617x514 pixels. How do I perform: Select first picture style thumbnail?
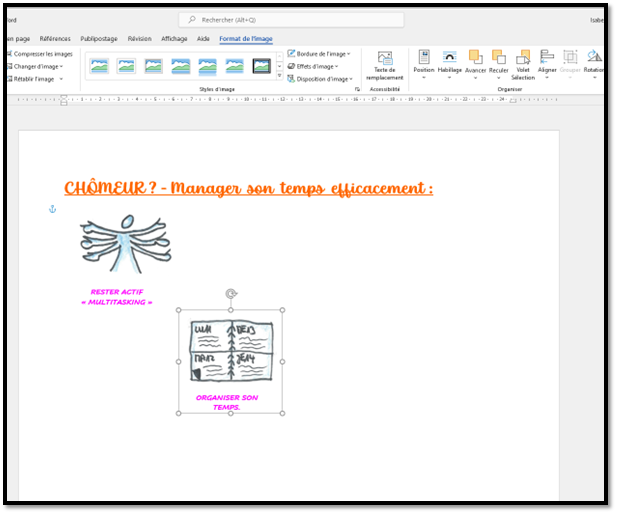[x=99, y=66]
